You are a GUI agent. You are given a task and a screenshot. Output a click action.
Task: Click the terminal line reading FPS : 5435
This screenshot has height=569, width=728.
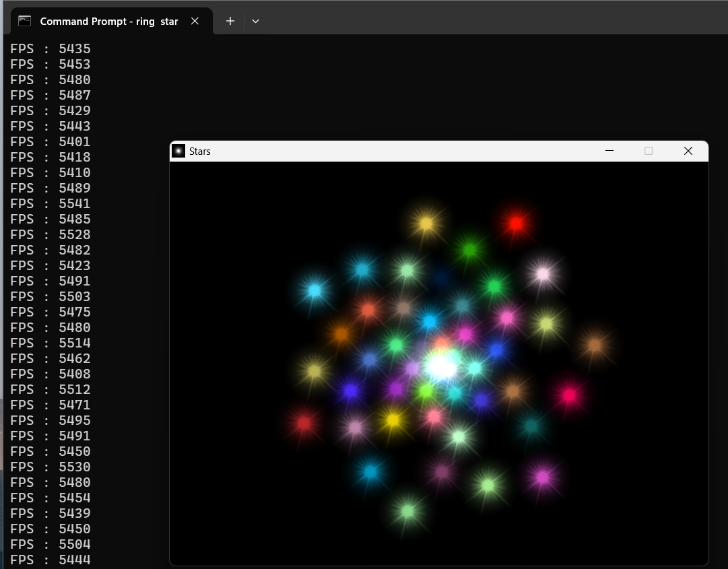[x=51, y=48]
